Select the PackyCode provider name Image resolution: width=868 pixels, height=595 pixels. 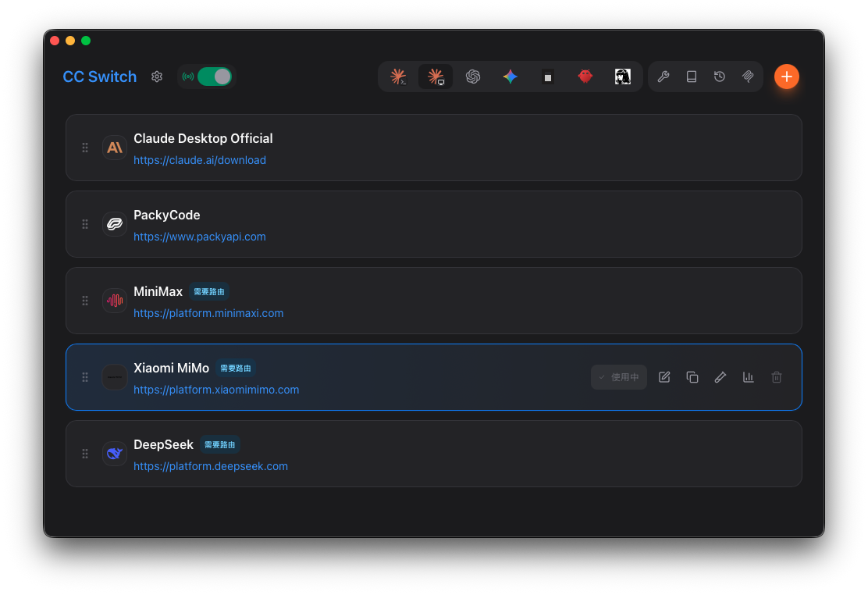(x=166, y=215)
